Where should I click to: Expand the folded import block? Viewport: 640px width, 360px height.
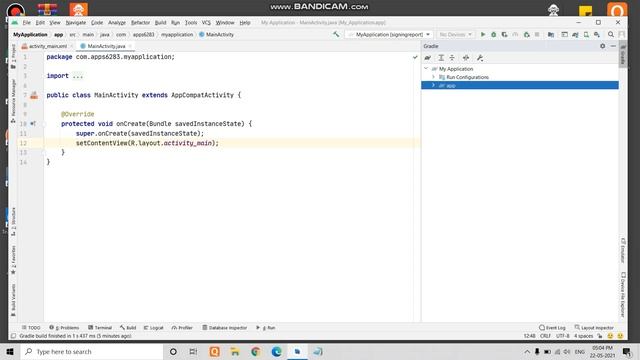pos(78,76)
